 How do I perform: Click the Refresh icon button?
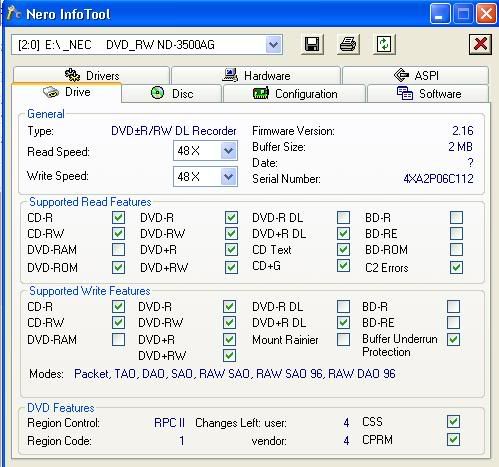(384, 44)
